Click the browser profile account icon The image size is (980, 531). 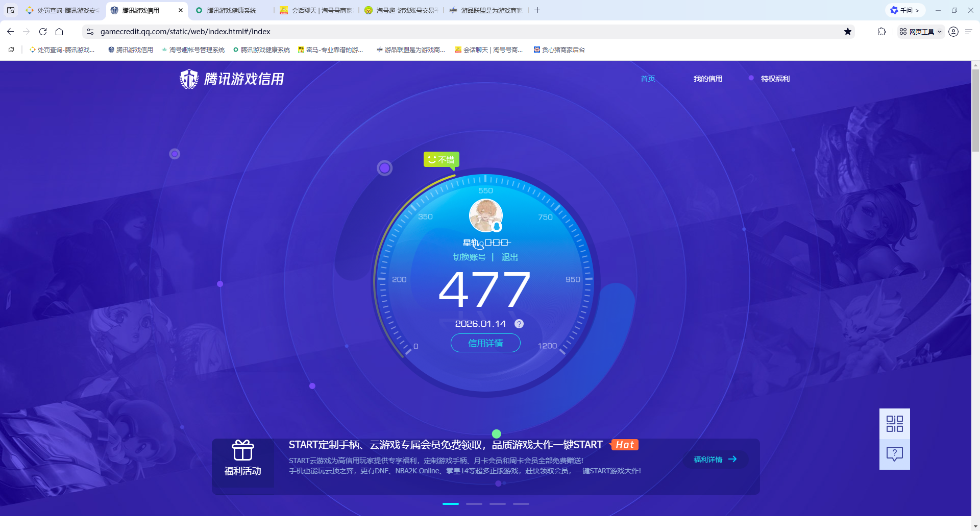[x=953, y=31]
